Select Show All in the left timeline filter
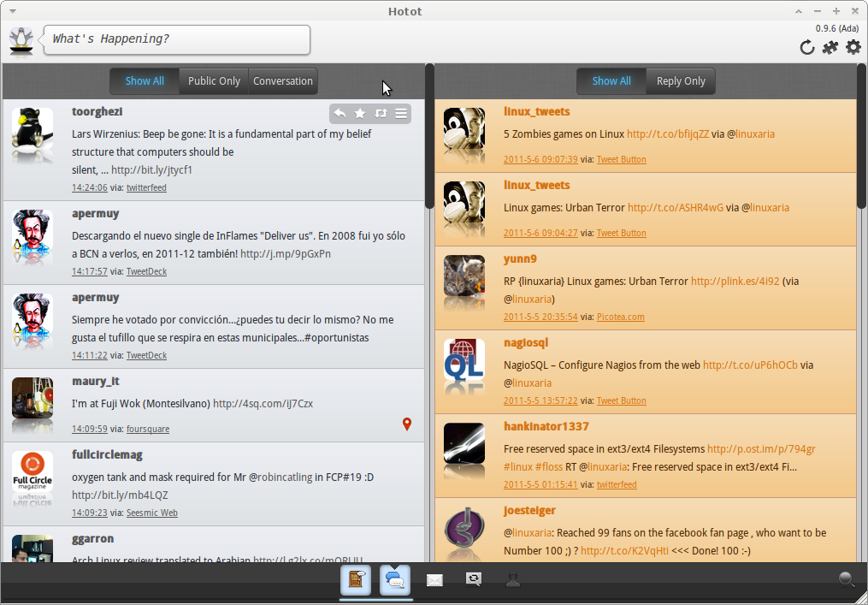Screen dimensions: 868x605 point(145,81)
